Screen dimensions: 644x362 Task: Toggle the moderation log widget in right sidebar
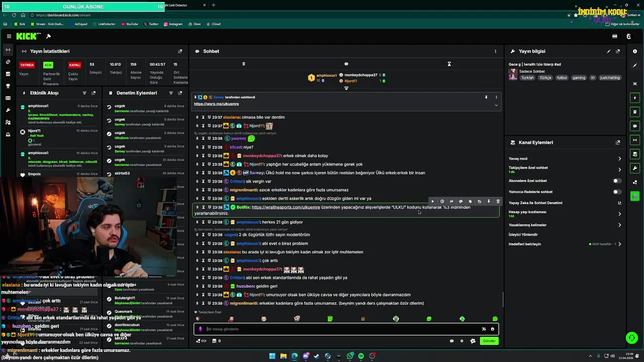coord(635,112)
